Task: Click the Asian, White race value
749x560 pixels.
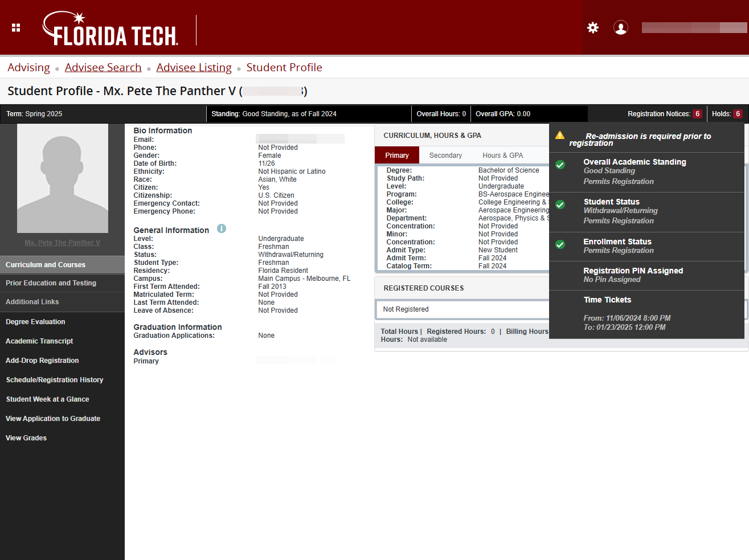Action: click(x=277, y=179)
